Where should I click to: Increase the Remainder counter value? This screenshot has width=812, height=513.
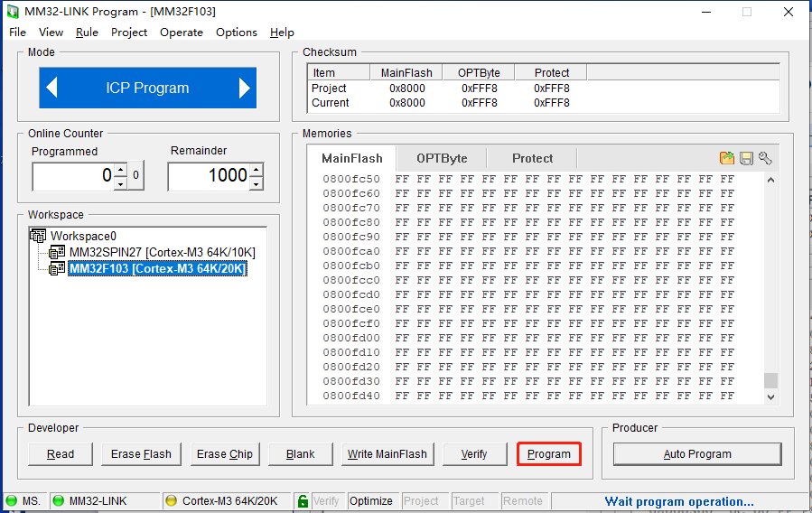[257, 170]
